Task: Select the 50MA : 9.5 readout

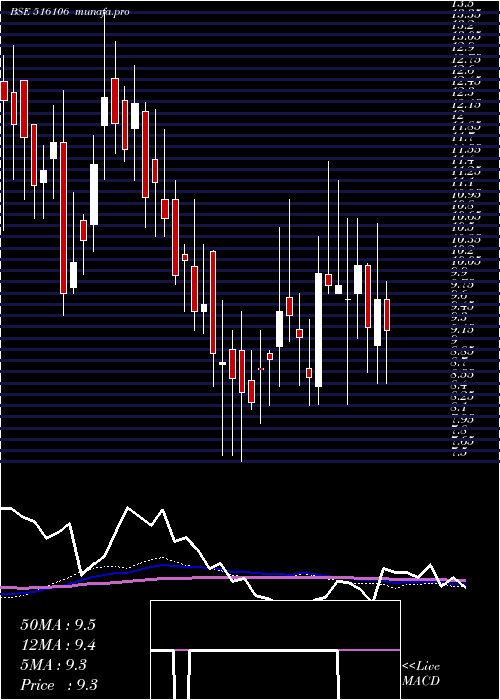Action: coord(58,625)
